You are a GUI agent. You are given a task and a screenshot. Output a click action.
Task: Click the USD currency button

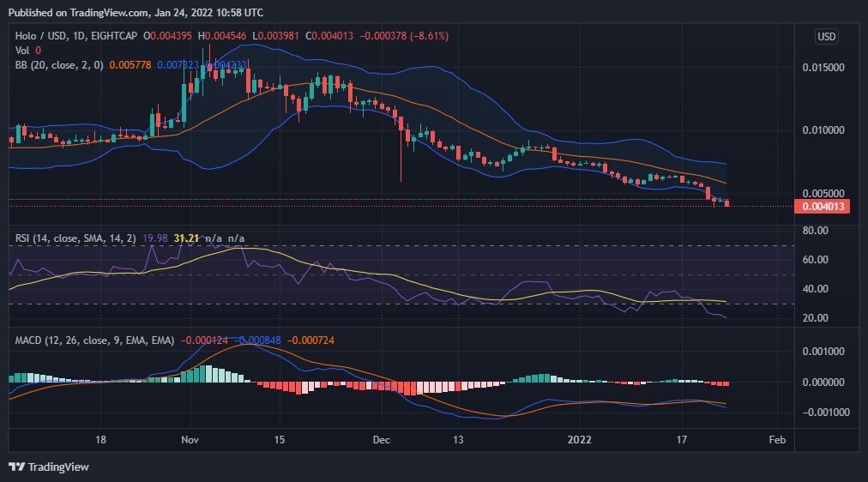[827, 37]
